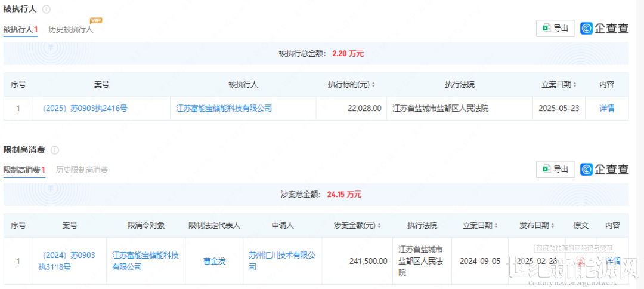
Task: Open case (2025)苏0903执2416号
Action: 84,109
